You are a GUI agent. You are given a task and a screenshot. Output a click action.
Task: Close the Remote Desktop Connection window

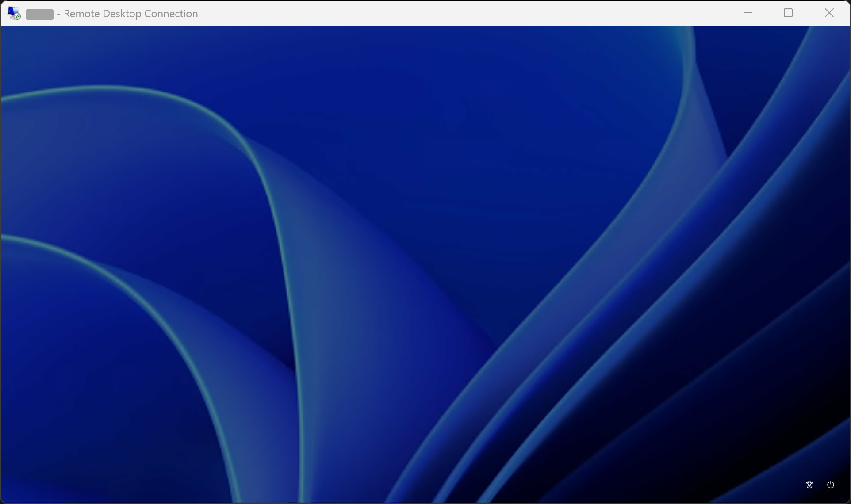[829, 13]
